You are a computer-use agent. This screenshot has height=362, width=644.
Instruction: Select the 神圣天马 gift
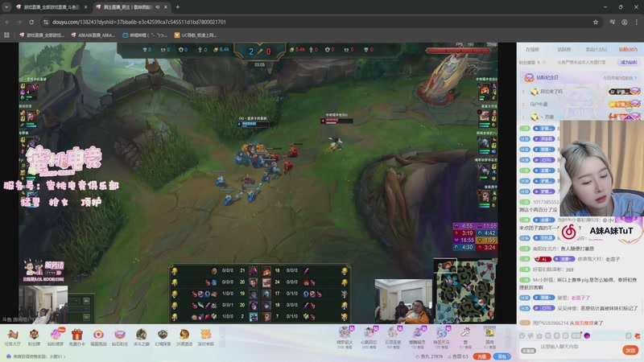point(441,337)
